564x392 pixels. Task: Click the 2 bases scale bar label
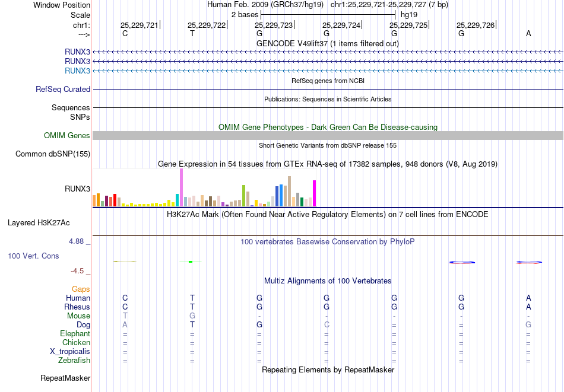pos(245,15)
